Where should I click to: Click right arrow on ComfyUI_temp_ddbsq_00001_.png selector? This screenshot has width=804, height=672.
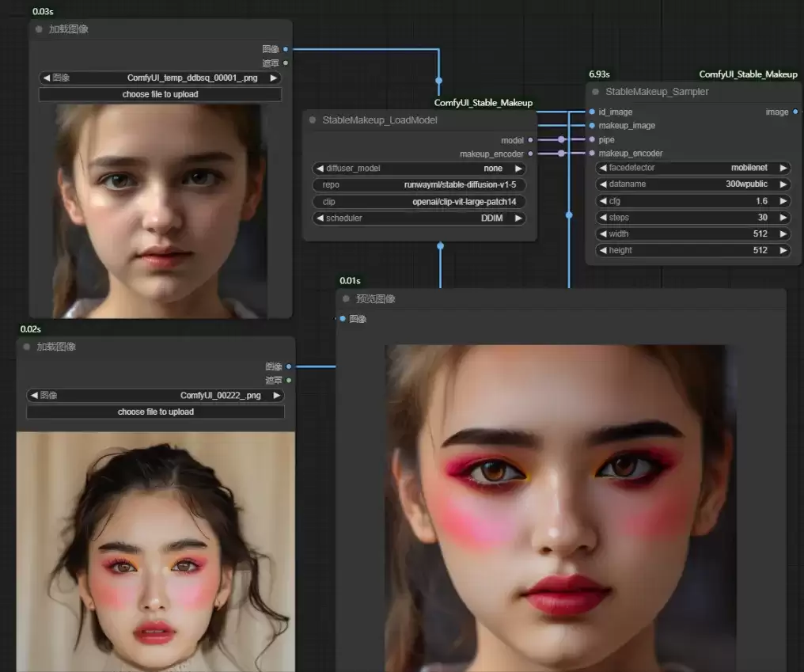[x=274, y=78]
